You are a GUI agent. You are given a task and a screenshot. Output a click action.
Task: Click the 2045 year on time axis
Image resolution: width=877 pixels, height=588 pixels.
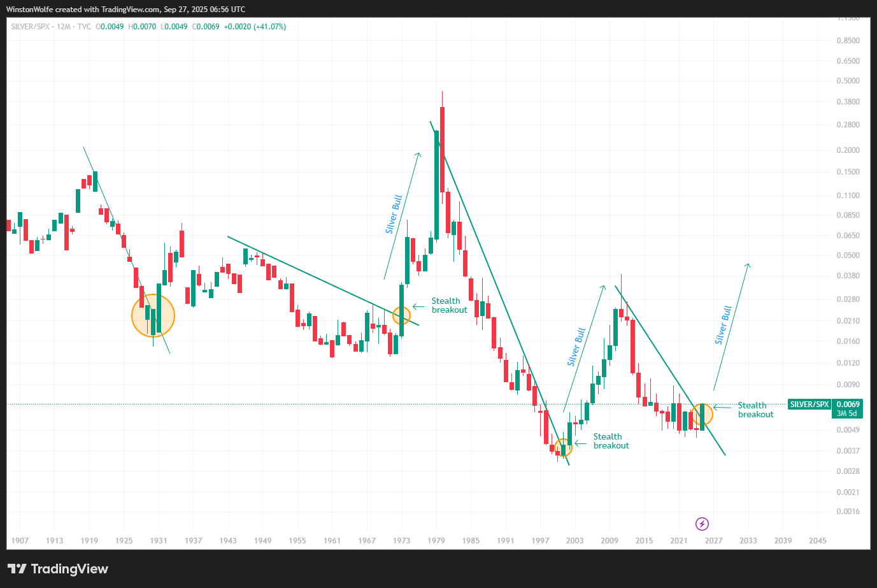(x=818, y=541)
